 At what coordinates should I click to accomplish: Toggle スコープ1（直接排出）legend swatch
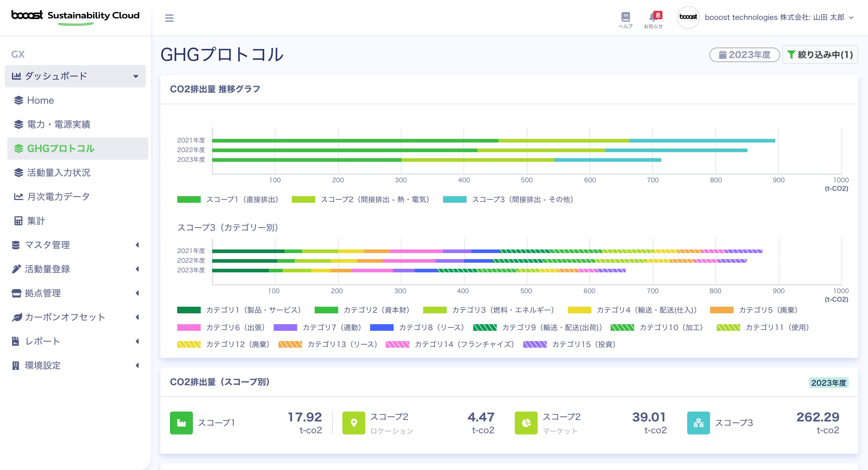pos(189,199)
